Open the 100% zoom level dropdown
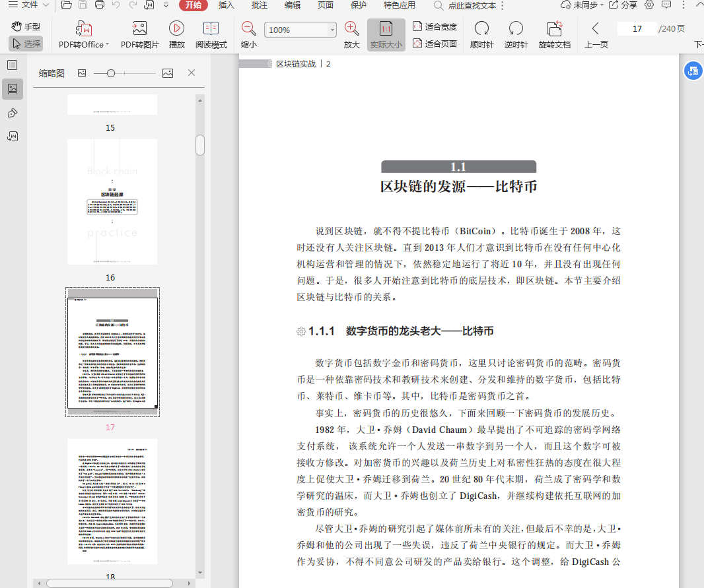The height and width of the screenshot is (588, 704). click(x=332, y=30)
